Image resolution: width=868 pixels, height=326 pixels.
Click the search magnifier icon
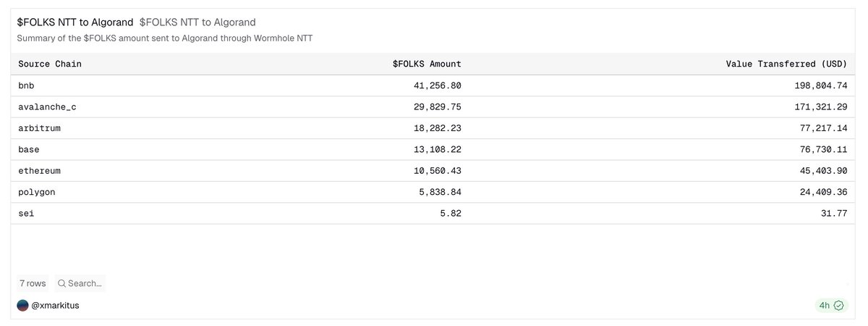[x=62, y=283]
